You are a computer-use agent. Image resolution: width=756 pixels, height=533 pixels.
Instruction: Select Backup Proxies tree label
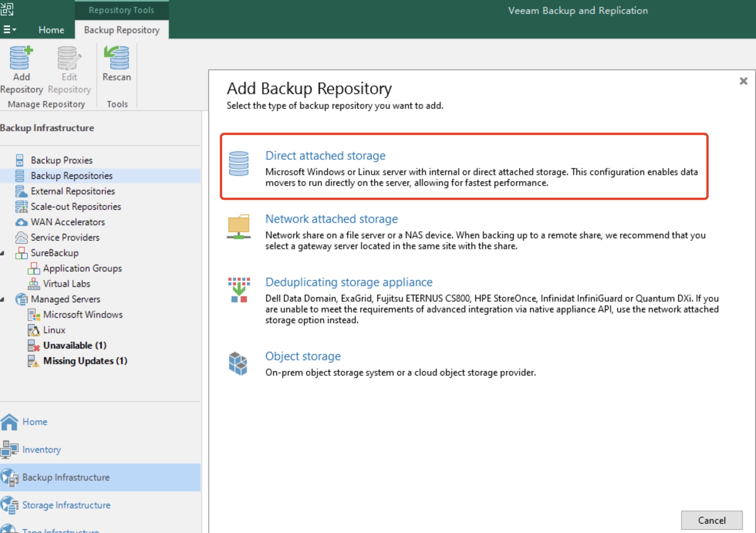62,160
